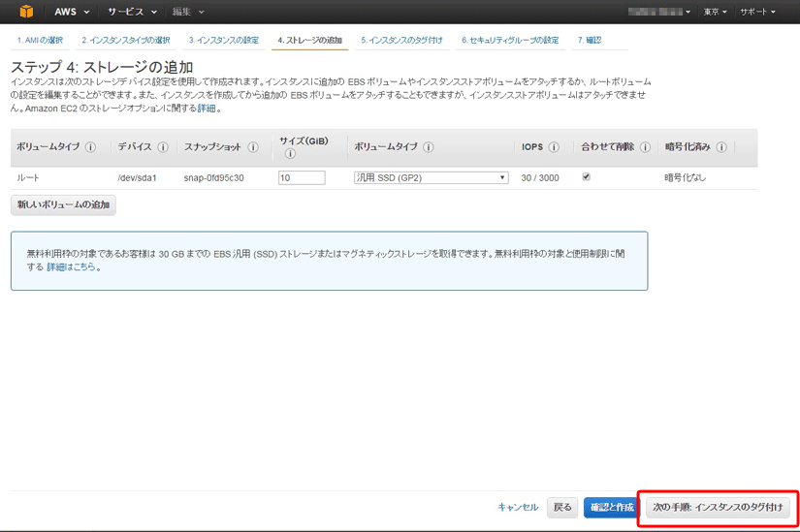Click info icon under サイズ(GiB) header
800x532 pixels.
click(290, 154)
